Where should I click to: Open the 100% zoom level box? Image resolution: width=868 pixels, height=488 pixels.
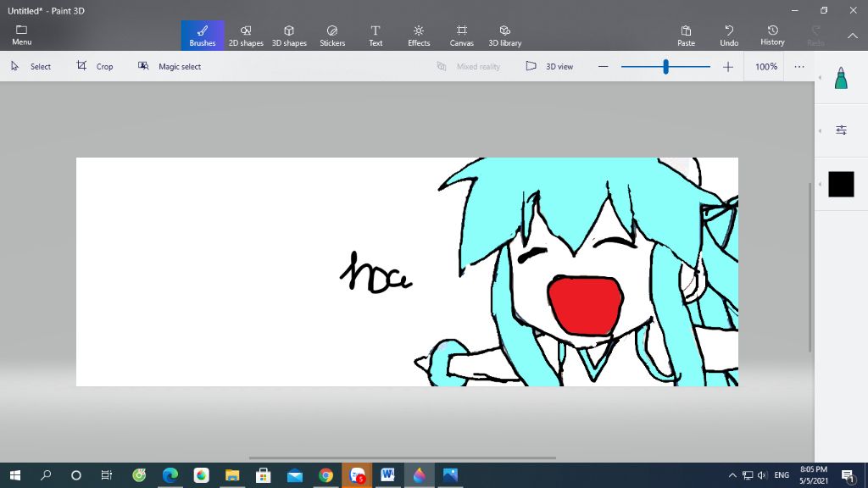[765, 65]
